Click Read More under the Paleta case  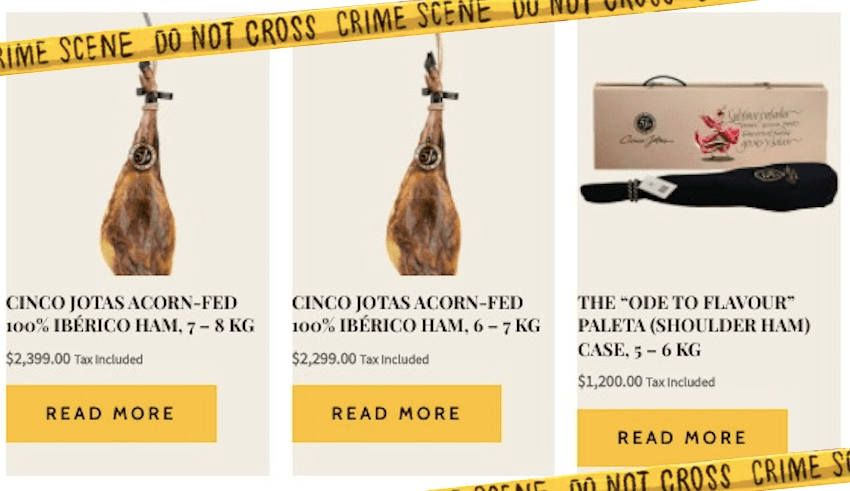pos(682,437)
